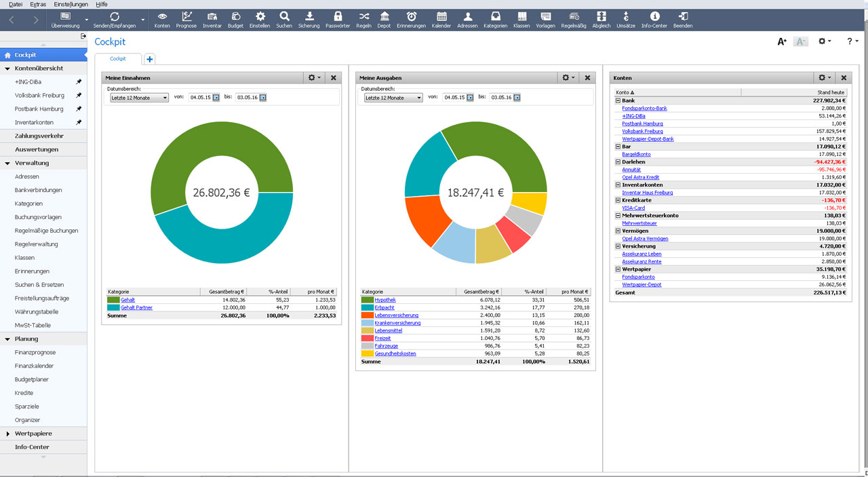The width and height of the screenshot is (868, 477).
Task: Open Erinnerungen alarm clock icon
Action: point(412,19)
